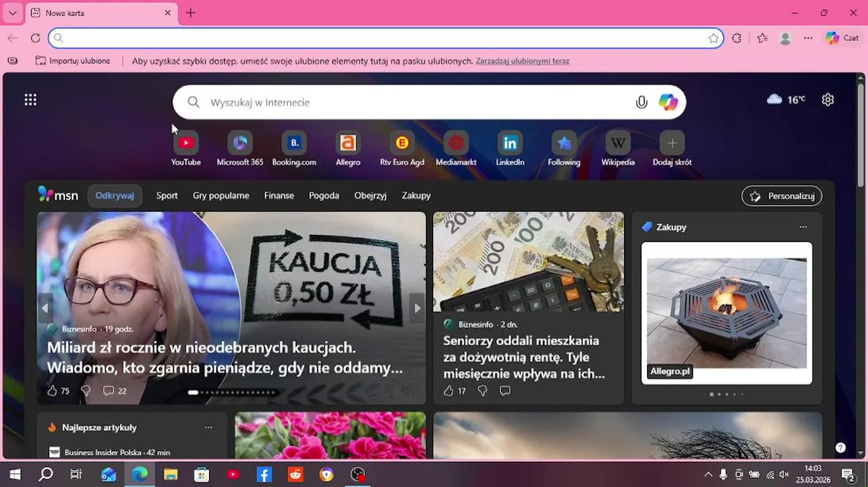Switch to Gry popularne tab

point(221,195)
